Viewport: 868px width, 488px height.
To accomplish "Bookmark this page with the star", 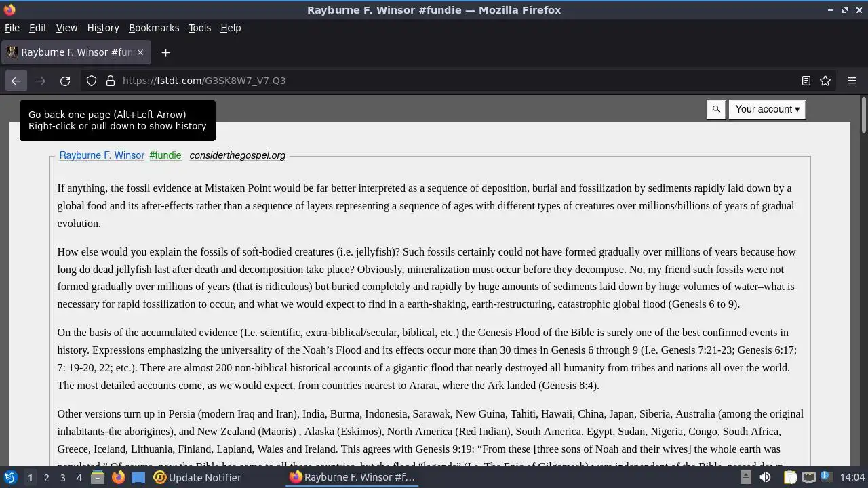I will (825, 81).
